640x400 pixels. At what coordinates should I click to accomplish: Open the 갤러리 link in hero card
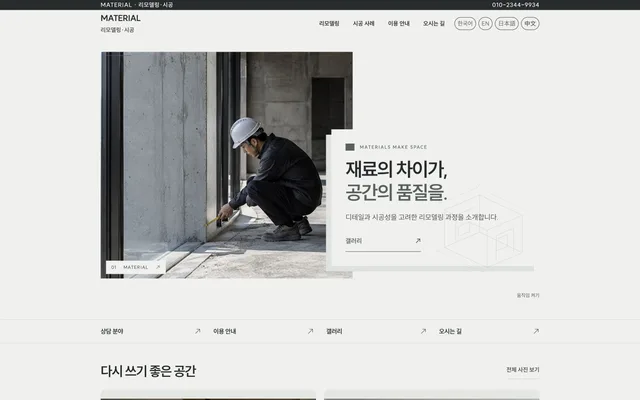pos(383,241)
